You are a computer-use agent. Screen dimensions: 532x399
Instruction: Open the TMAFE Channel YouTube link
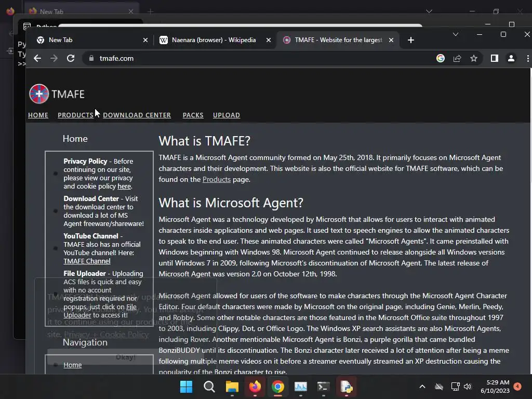[87, 261]
